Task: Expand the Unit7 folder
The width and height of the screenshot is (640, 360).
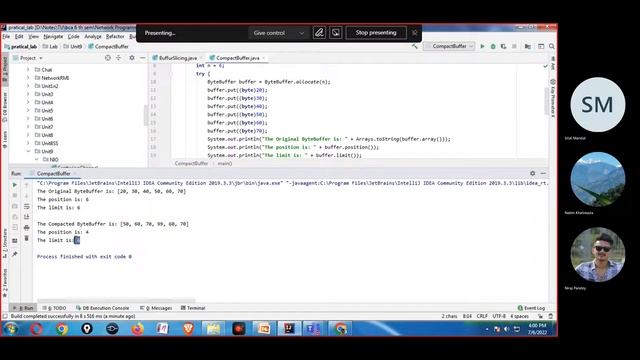Action: pyautogui.click(x=28, y=127)
